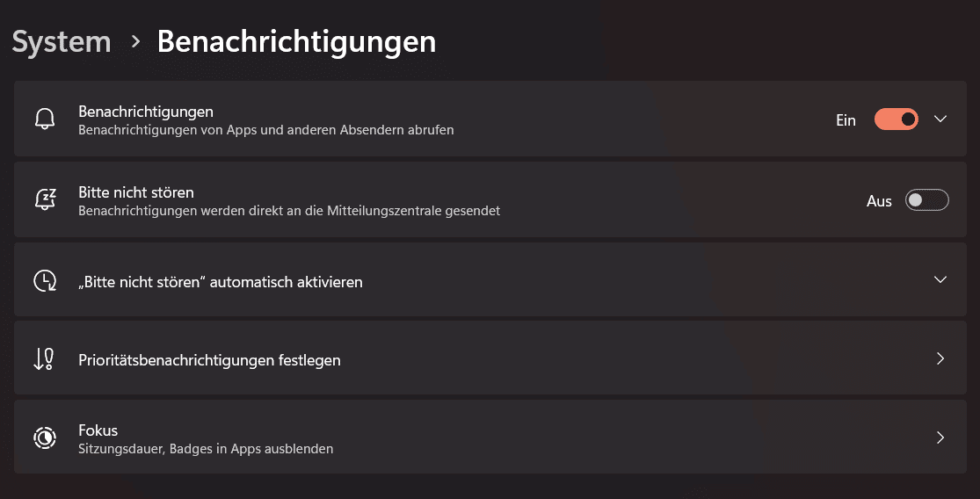The width and height of the screenshot is (980, 499).
Task: Click the breadcrumb separator arrow
Action: pyautogui.click(x=135, y=40)
